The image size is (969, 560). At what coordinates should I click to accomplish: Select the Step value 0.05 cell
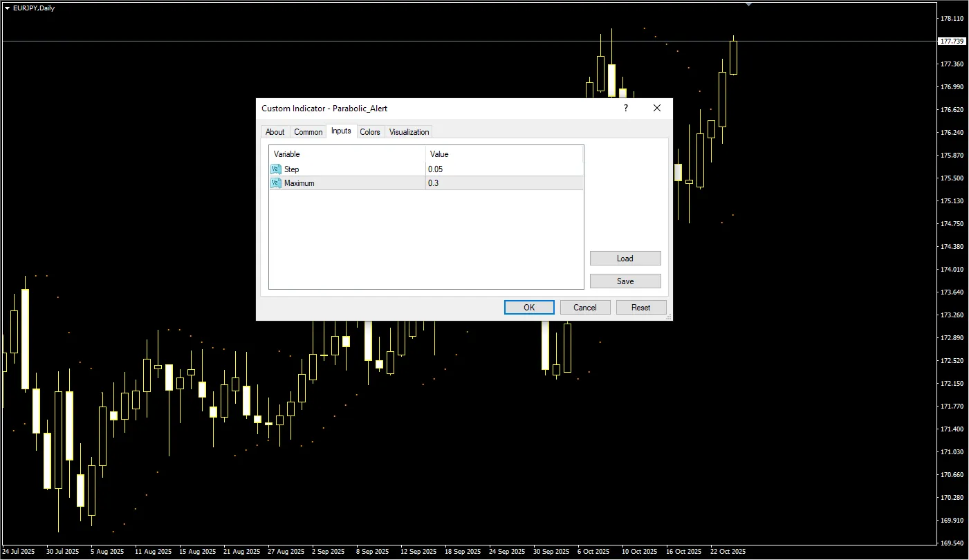[x=504, y=169]
